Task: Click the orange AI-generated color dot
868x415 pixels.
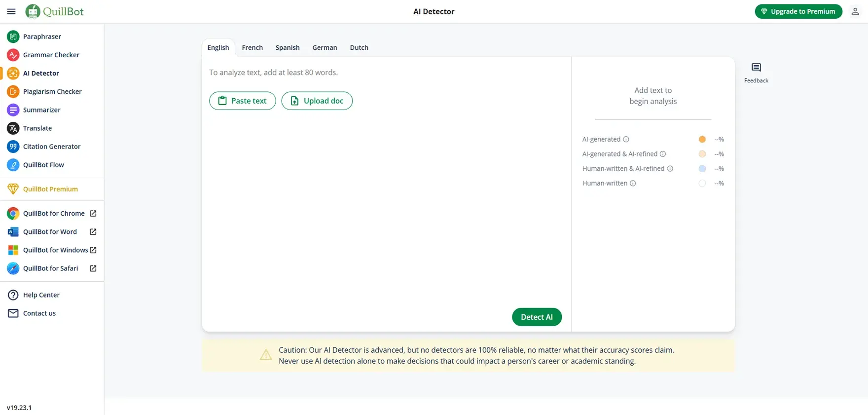Action: pos(702,139)
